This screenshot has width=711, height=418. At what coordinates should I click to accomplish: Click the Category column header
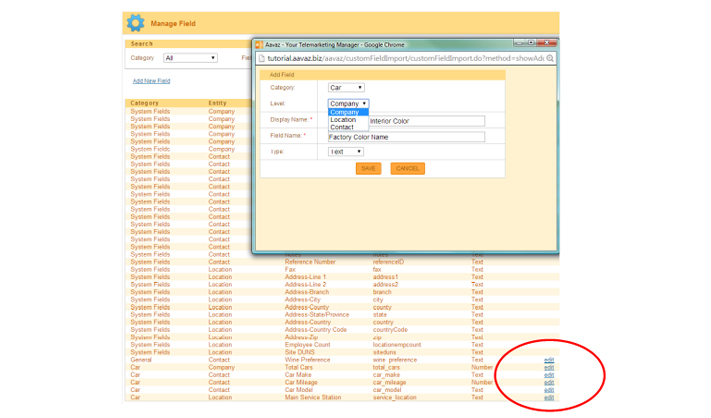[145, 103]
